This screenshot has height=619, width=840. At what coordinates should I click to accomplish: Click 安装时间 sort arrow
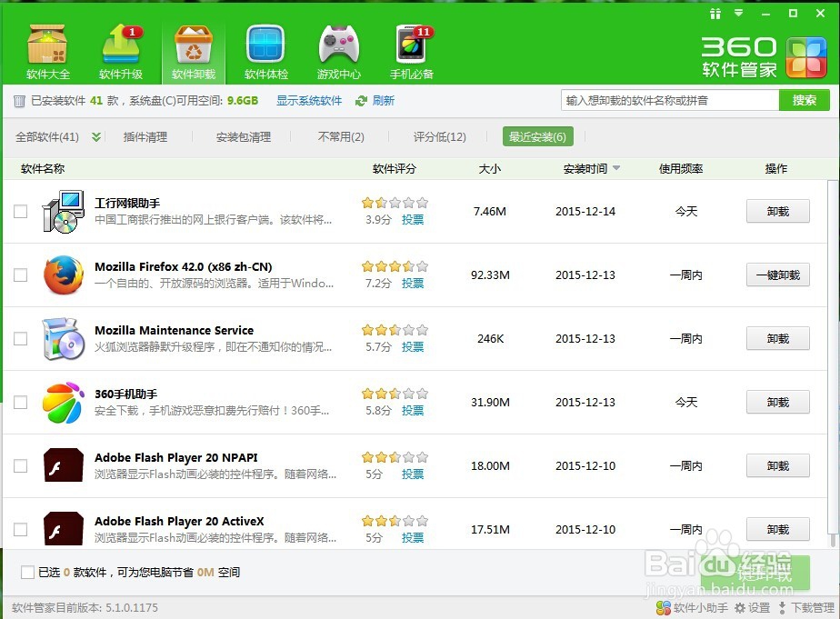coord(616,168)
